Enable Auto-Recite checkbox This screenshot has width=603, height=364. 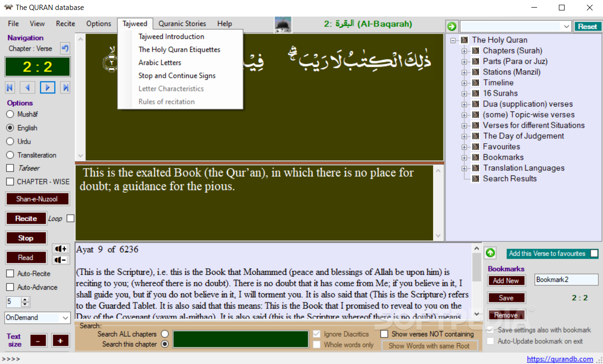click(10, 273)
